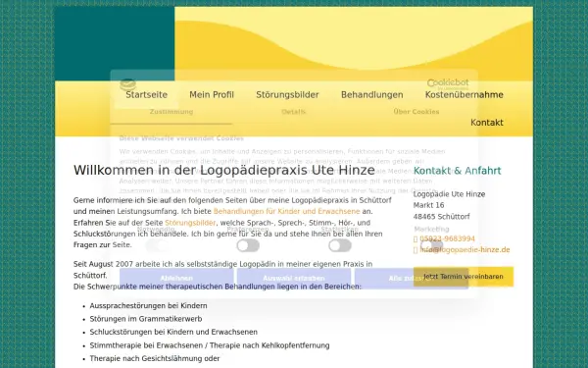Image resolution: width=588 pixels, height=368 pixels.
Task: Select the address line Markt 16
Action: pyautogui.click(x=428, y=205)
